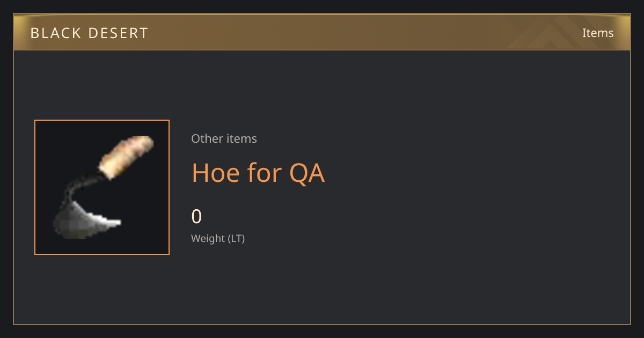This screenshot has height=338, width=644.
Task: Open the Items section in header
Action: (598, 33)
